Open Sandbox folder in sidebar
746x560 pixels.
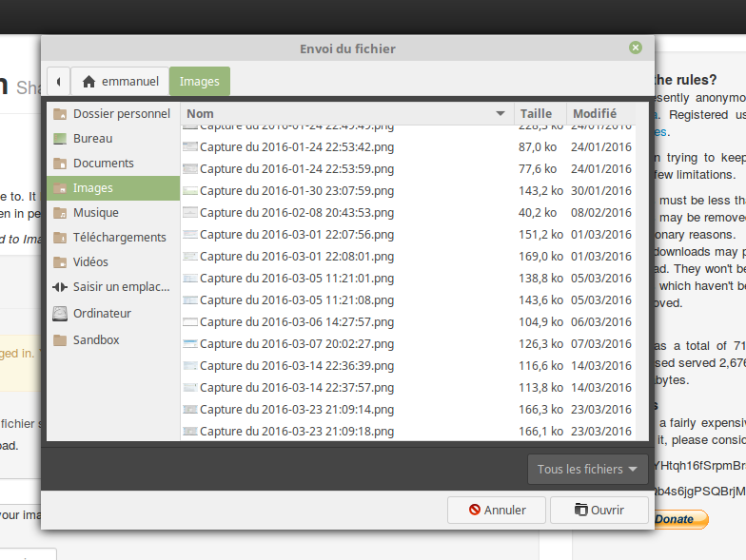(x=113, y=340)
